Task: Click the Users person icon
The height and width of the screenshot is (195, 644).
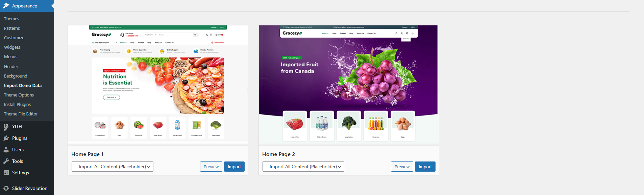Action: (6, 150)
